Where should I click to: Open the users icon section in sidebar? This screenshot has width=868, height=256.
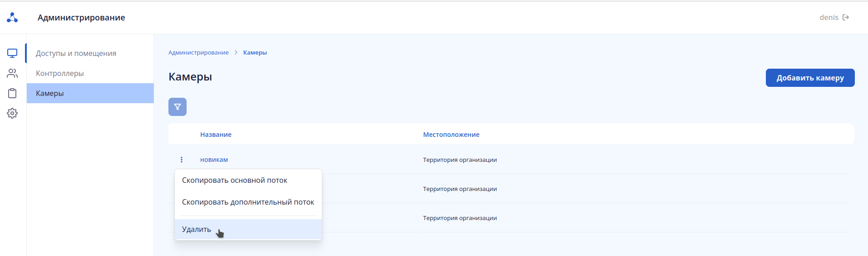(x=12, y=73)
